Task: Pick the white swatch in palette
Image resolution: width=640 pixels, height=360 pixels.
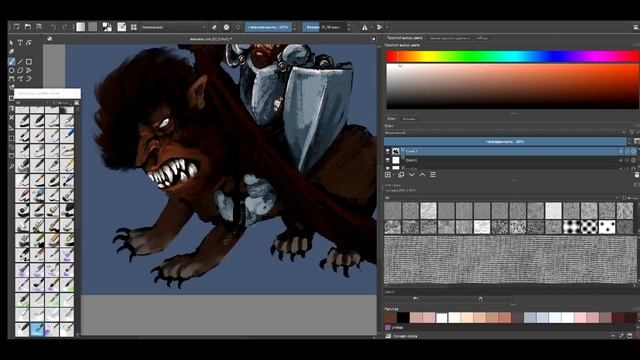Action: (x=441, y=318)
